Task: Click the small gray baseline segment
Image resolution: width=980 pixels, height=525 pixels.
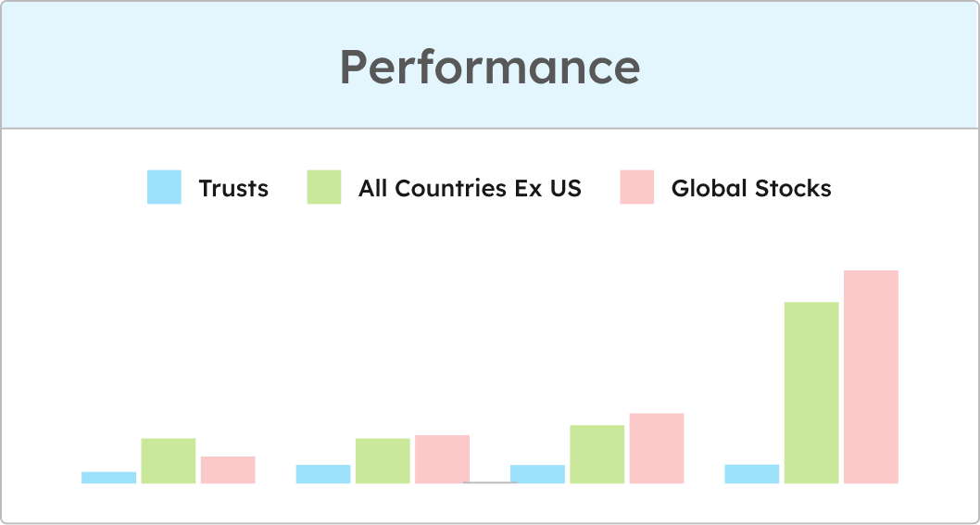Action: pos(490,482)
